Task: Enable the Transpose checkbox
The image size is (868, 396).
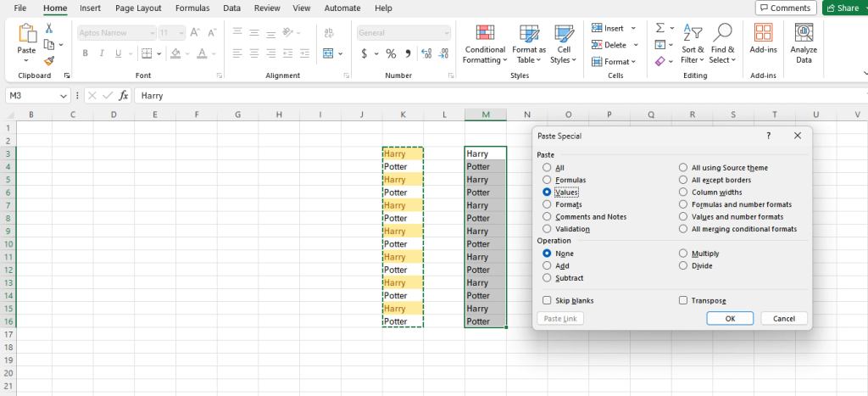Action: click(x=683, y=300)
